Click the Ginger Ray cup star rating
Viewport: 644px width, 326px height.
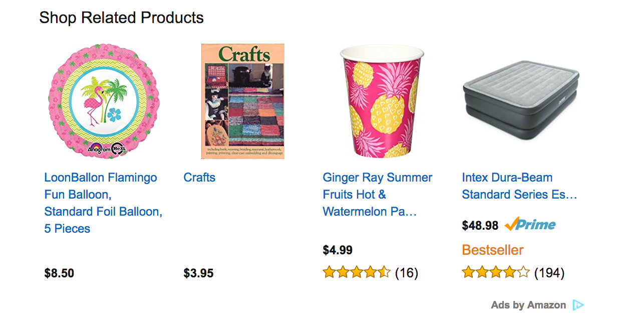tap(357, 273)
